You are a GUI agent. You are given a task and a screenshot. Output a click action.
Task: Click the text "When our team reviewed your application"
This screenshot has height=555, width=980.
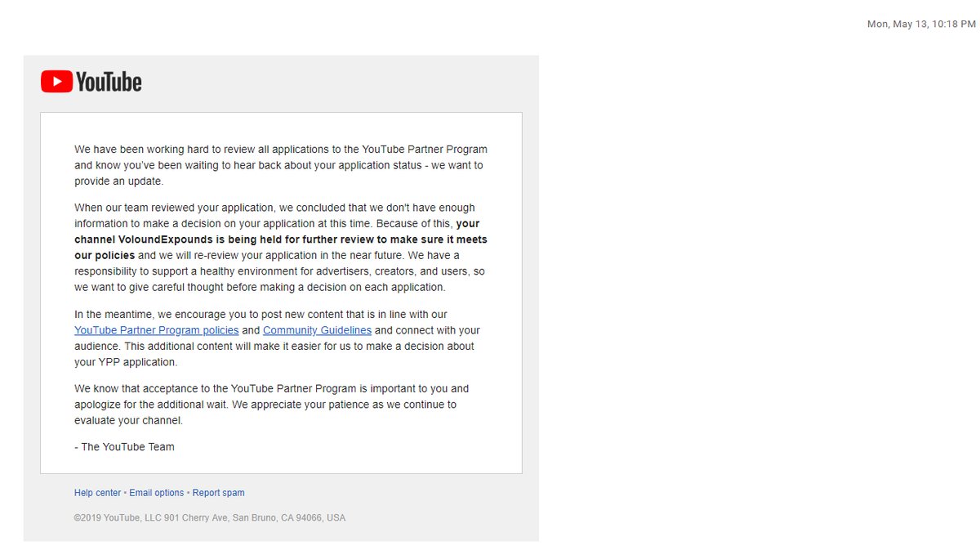281,248
